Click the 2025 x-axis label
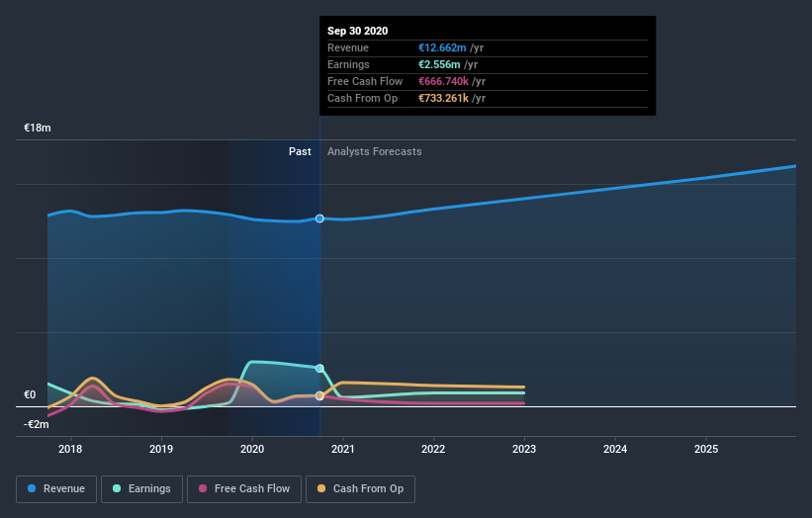812x518 pixels. point(706,449)
